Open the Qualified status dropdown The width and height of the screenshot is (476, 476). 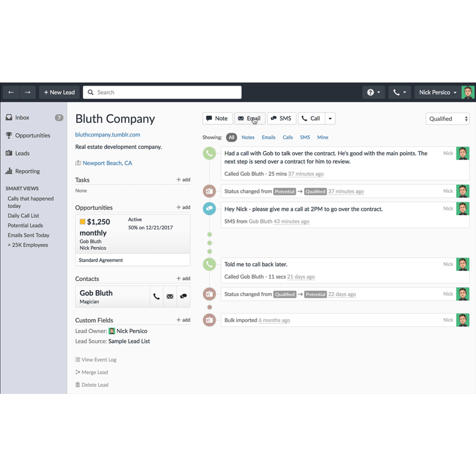point(447,119)
